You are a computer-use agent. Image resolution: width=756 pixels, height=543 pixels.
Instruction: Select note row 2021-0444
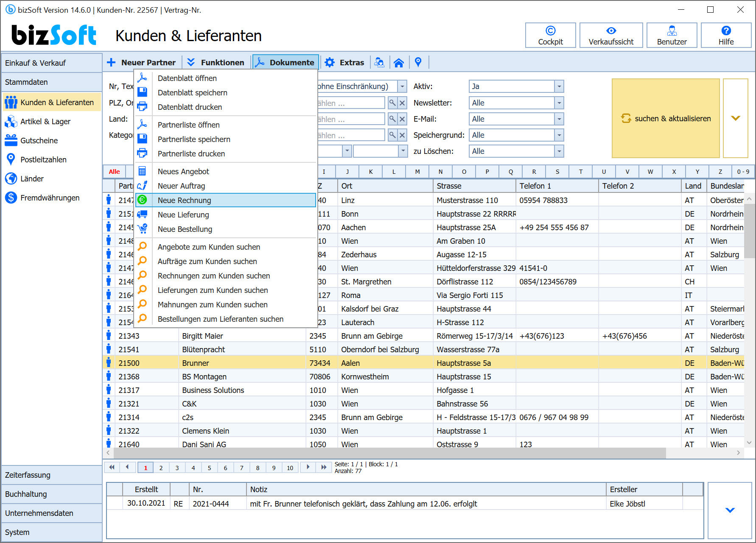[405, 504]
